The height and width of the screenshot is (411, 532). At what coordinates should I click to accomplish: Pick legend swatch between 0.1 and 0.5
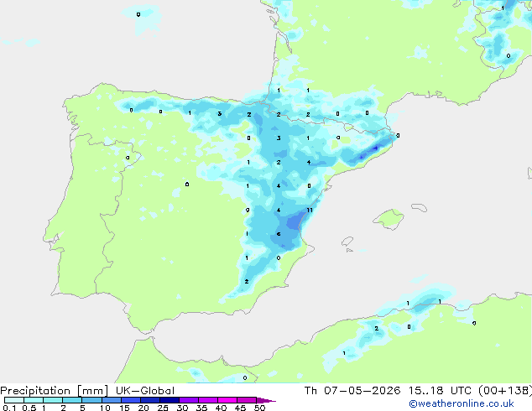coord(14,400)
